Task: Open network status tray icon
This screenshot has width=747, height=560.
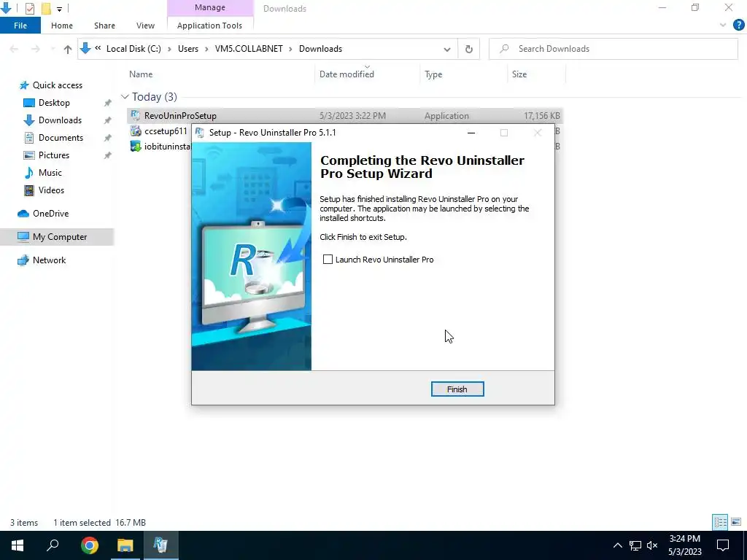Action: pyautogui.click(x=635, y=545)
